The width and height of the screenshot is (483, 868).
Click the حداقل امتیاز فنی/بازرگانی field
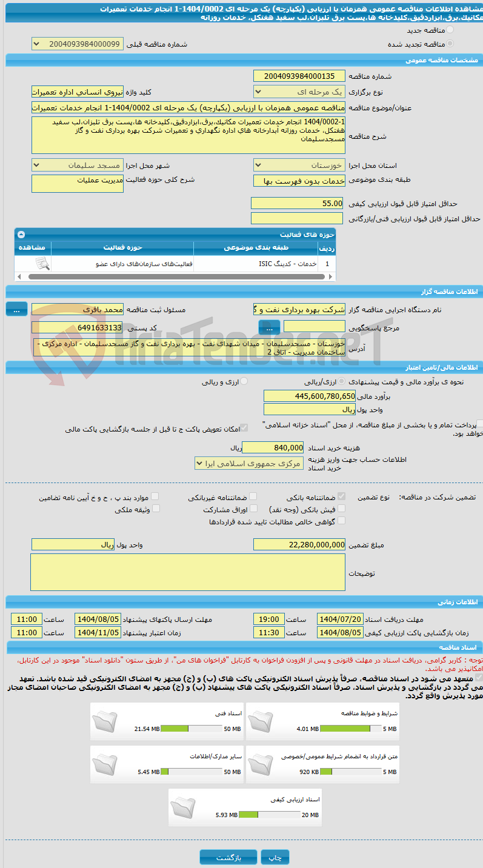(x=297, y=218)
